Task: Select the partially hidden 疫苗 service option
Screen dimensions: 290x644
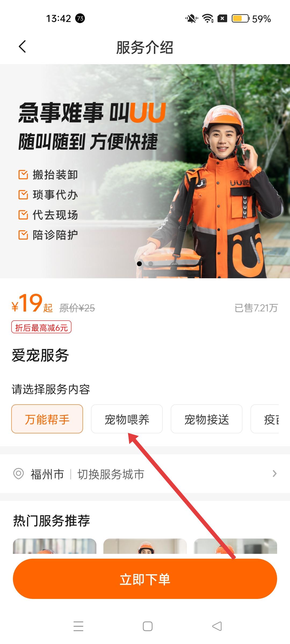Action: click(x=265, y=419)
